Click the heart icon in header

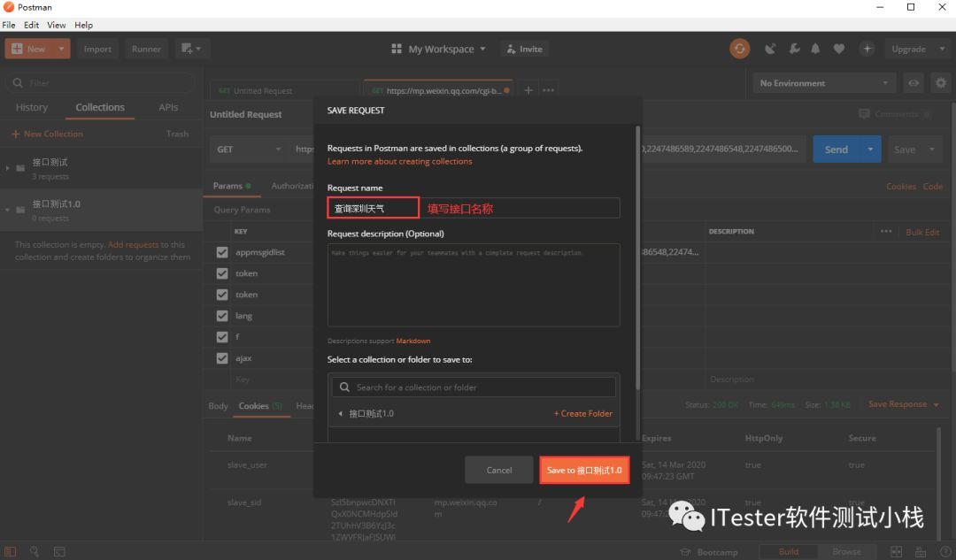click(839, 49)
